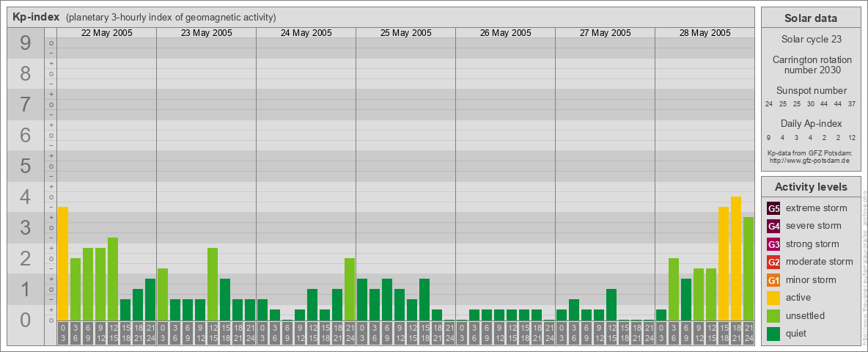Click the '28 May 2005' date header
Image resolution: width=868 pixels, height=352 pixels.
pos(705,33)
